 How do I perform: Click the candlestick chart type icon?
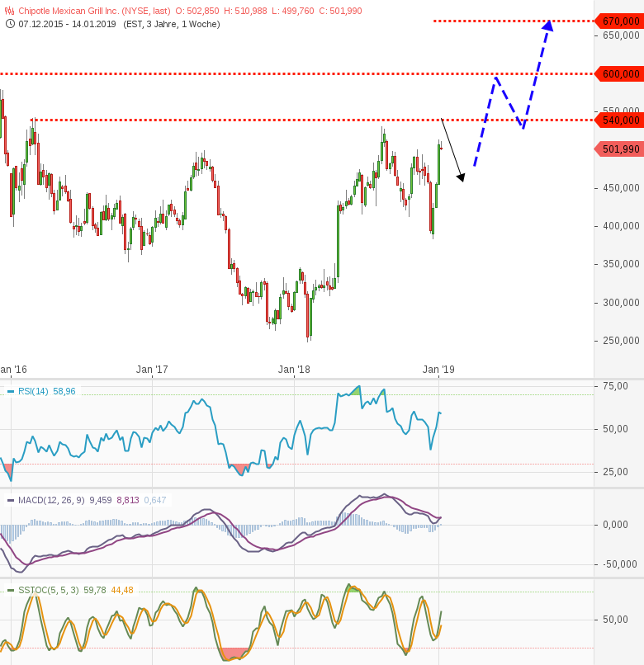[x=9, y=11]
